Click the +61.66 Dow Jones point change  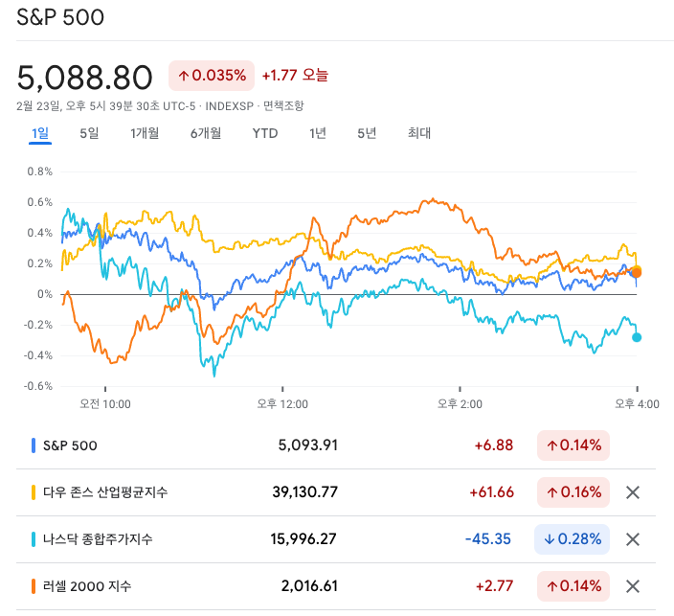[492, 492]
